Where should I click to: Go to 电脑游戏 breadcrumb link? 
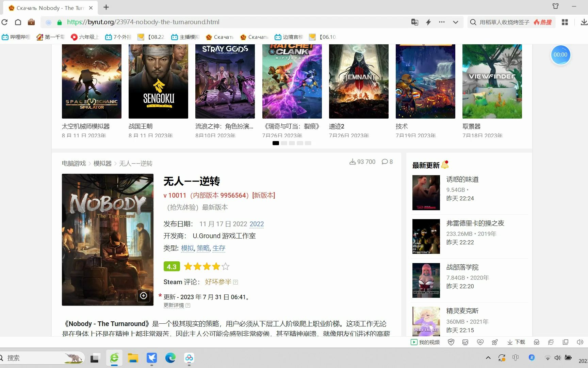[74, 164]
